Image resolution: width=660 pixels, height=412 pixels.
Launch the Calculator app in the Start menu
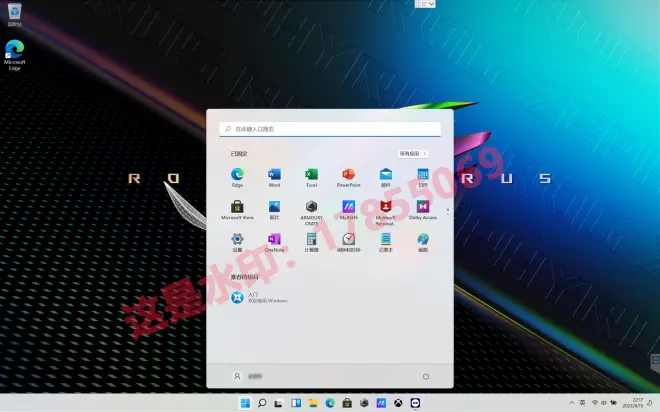[x=311, y=241]
